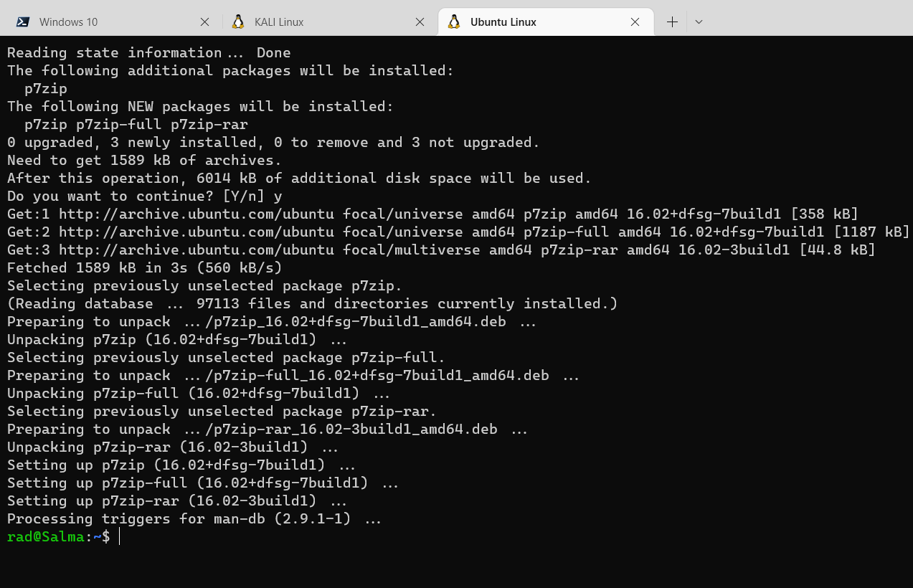Click the Tux penguin icon on KALI Linux tab
The image size is (913, 588).
point(239,22)
